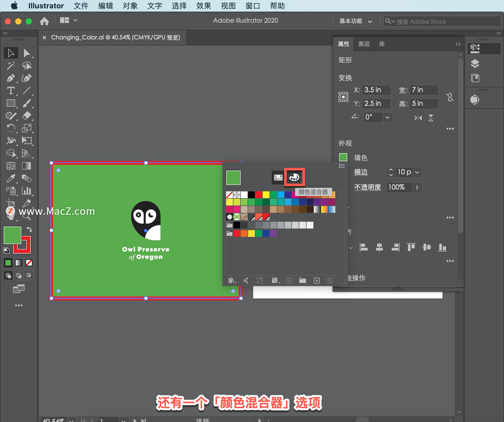Toggle constrain width and height proportions
Image resolution: width=504 pixels, height=422 pixels.
[450, 97]
